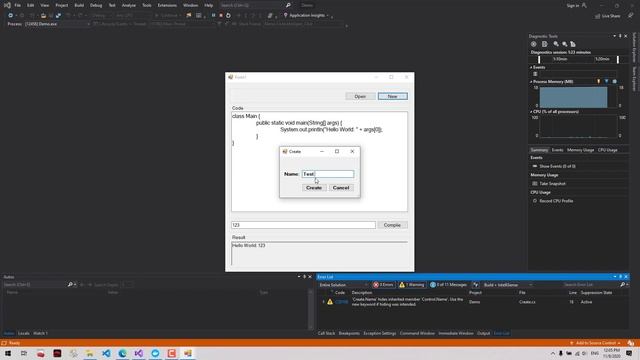Screen dimensions: 640x360
Task: Open the Build + IntelliSense dropdown
Action: 508,285
